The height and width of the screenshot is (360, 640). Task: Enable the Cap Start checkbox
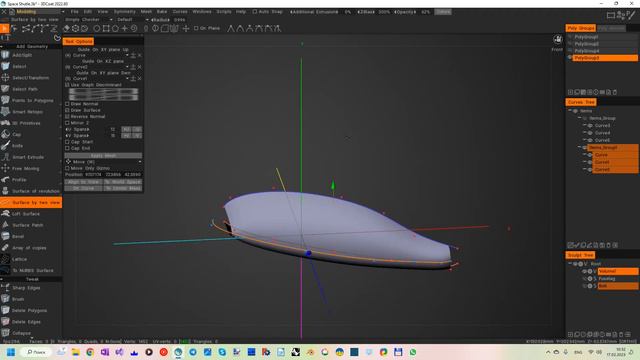tap(67, 142)
